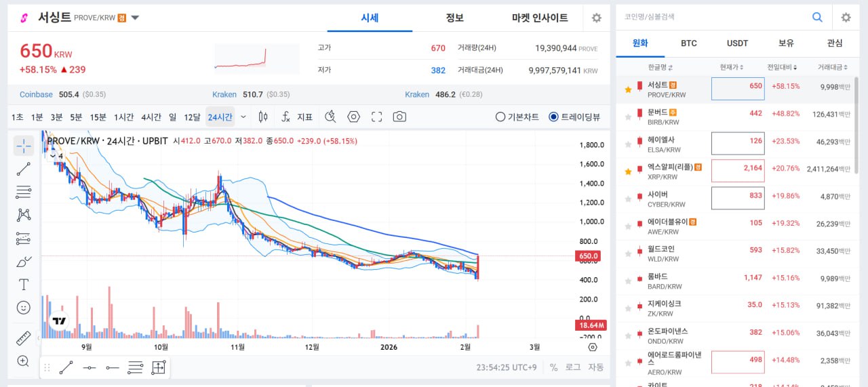Toggle the % percent scale button
The image size is (868, 387).
553,367
